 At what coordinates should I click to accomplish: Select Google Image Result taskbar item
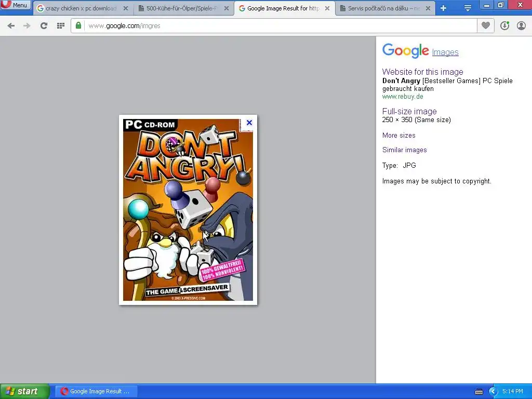pos(96,391)
